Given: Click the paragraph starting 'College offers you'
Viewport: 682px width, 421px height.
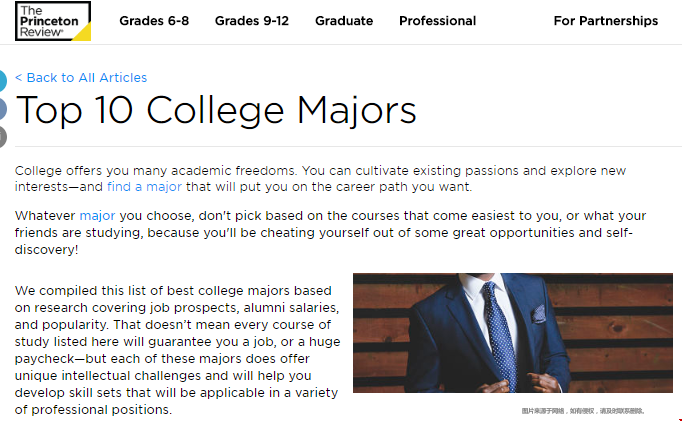Looking at the screenshot, I should coord(320,178).
